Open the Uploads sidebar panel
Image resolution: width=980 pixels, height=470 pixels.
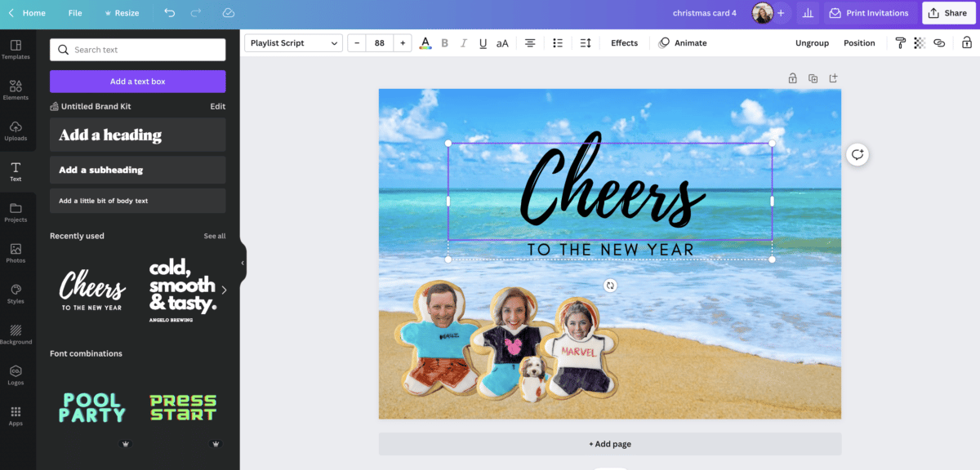click(x=16, y=131)
